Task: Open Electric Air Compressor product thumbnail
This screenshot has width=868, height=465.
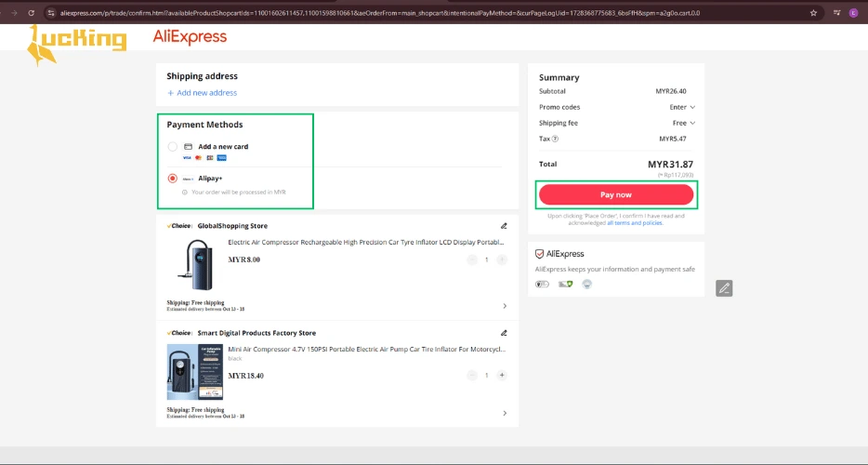Action: pyautogui.click(x=195, y=265)
